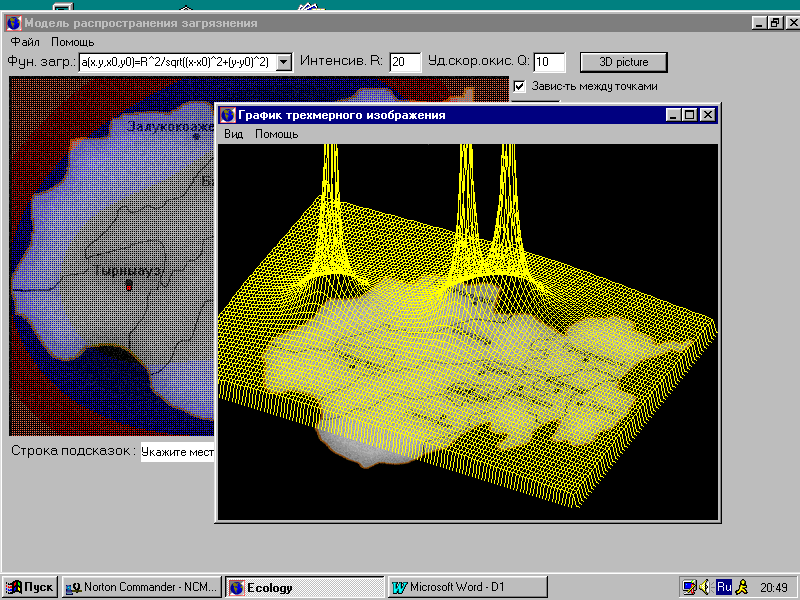Maximize the 3D graph window
The image size is (800, 600).
(x=690, y=115)
